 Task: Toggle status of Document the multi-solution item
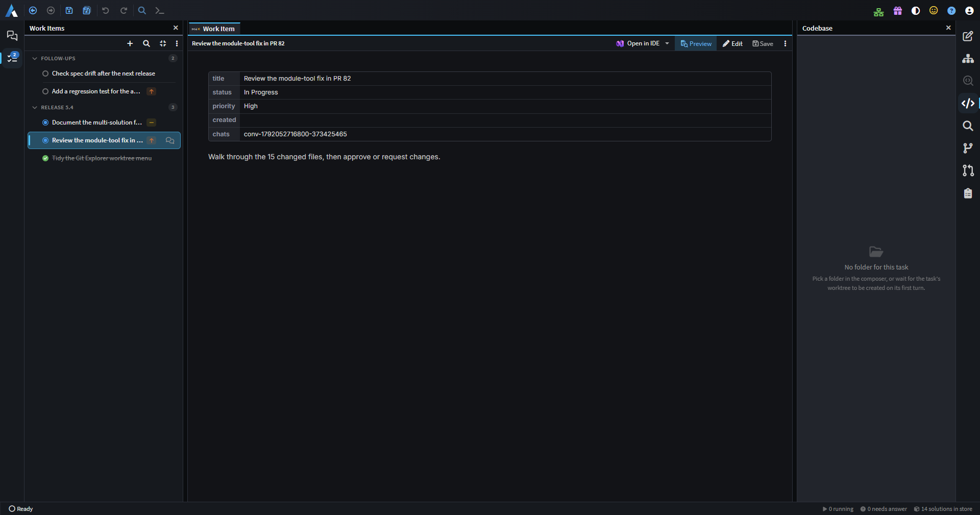point(45,122)
